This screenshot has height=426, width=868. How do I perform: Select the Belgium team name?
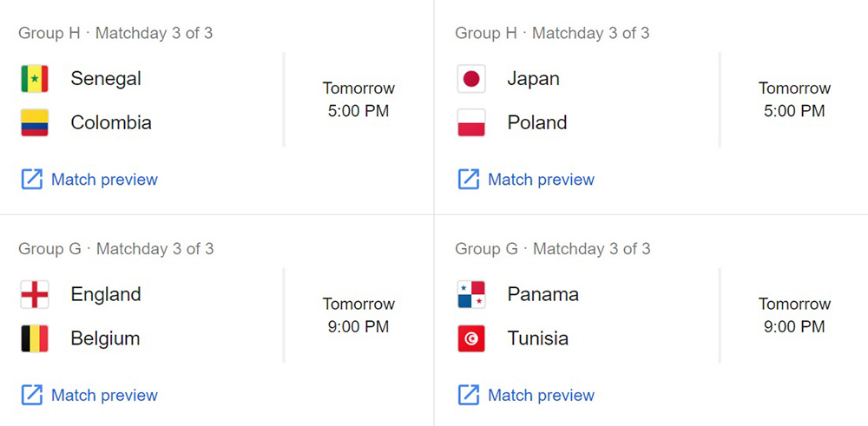105,339
